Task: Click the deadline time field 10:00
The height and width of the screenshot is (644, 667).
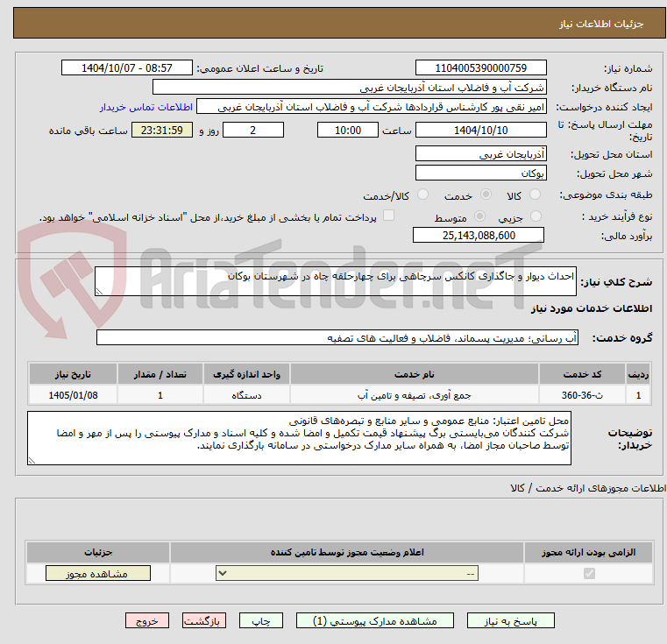Action: [348, 130]
